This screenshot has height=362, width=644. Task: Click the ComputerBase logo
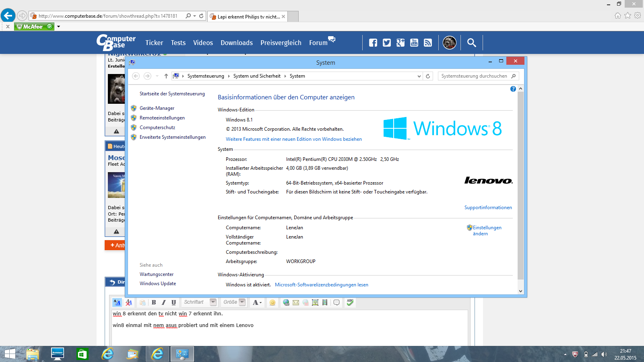coord(116,42)
